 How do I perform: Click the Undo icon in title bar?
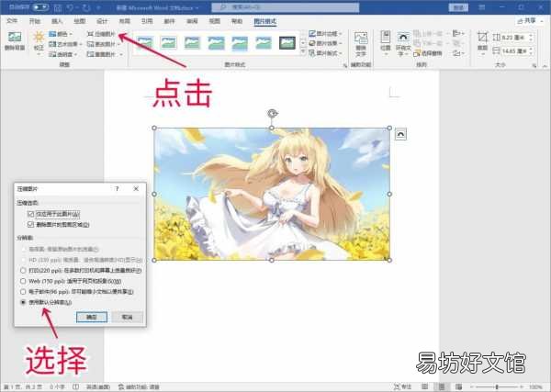(x=72, y=7)
